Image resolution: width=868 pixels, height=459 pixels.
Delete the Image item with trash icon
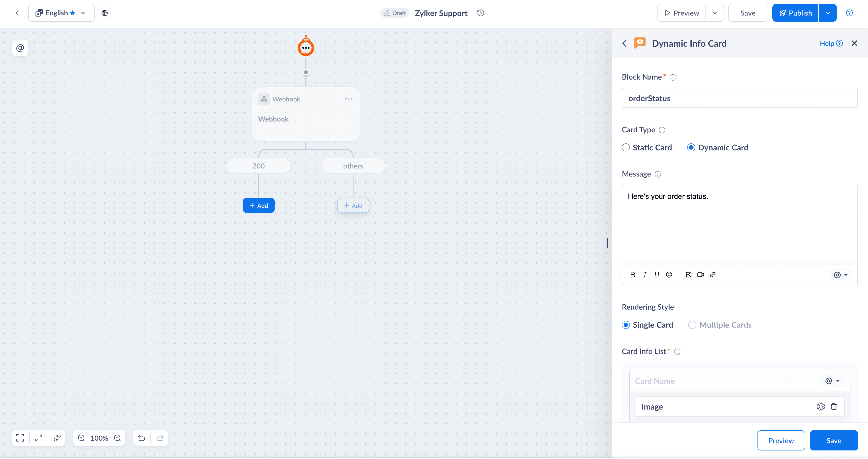tap(834, 407)
